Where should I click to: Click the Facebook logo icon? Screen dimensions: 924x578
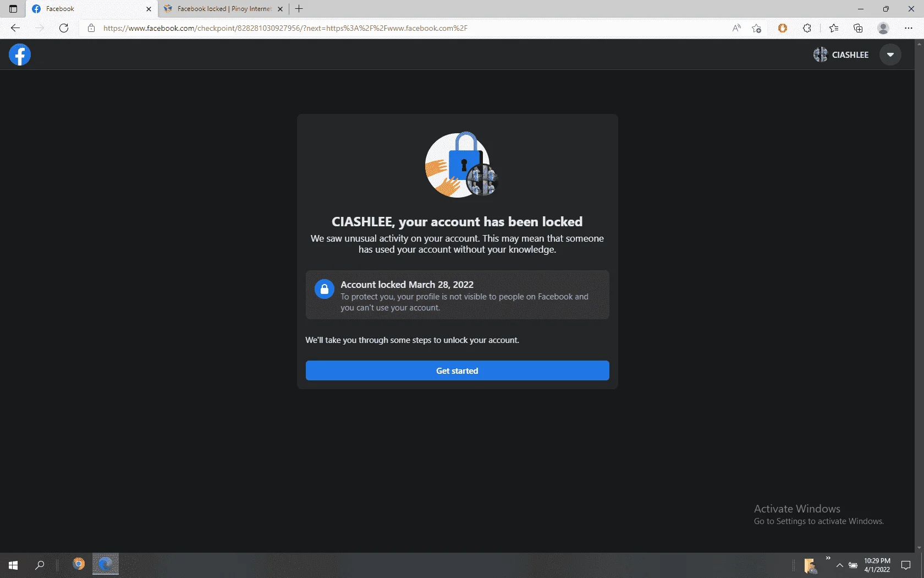(20, 54)
